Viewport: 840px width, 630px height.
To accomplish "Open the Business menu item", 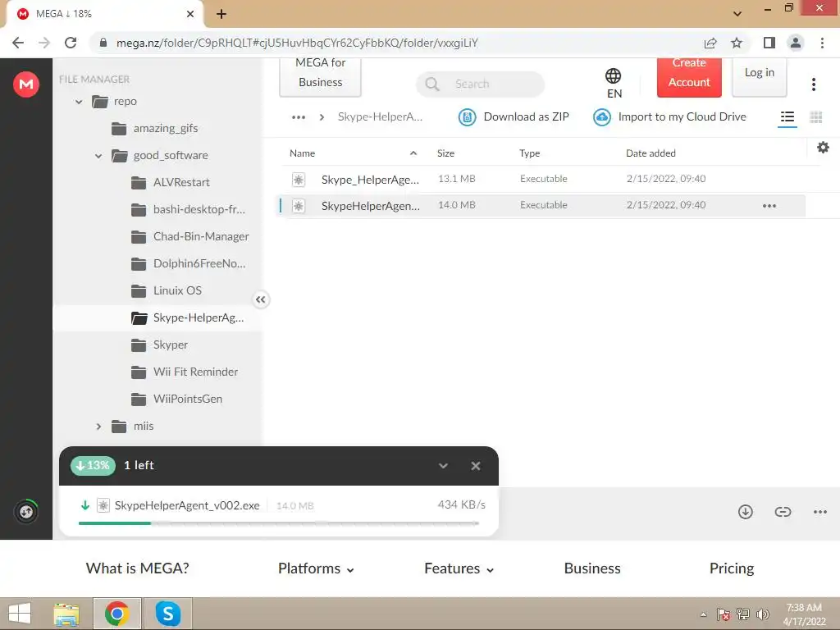I will click(592, 568).
